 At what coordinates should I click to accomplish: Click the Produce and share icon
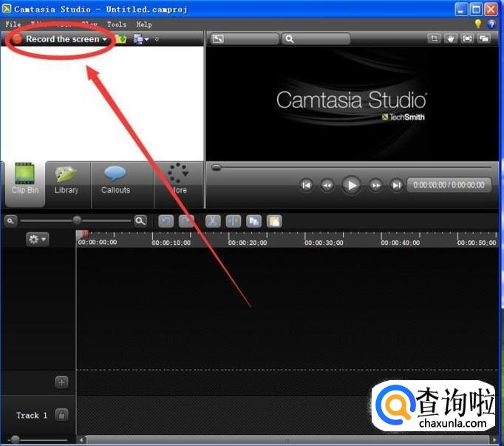(137, 39)
